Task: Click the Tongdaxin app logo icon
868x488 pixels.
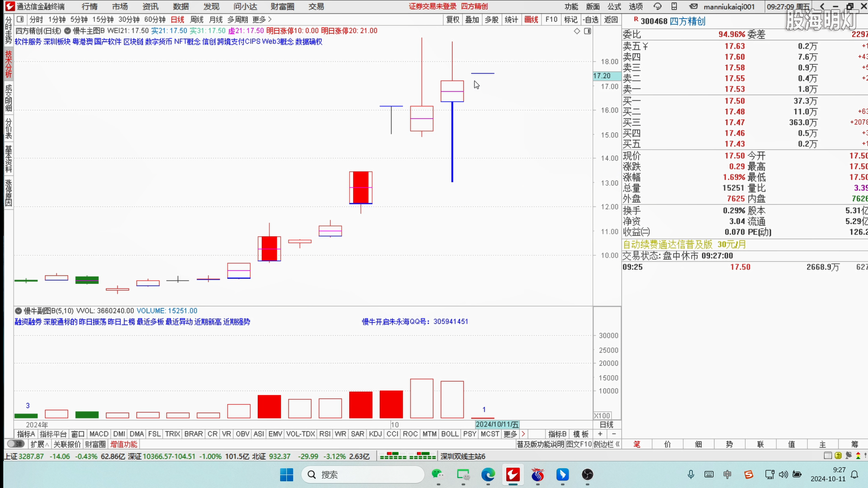Action: pyautogui.click(x=10, y=7)
